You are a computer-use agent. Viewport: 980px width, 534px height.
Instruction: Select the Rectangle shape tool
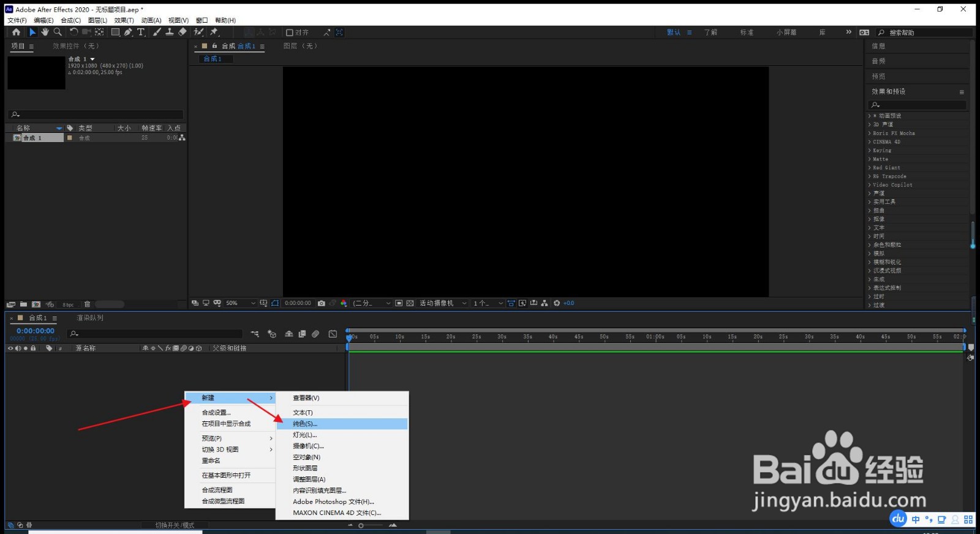[115, 32]
